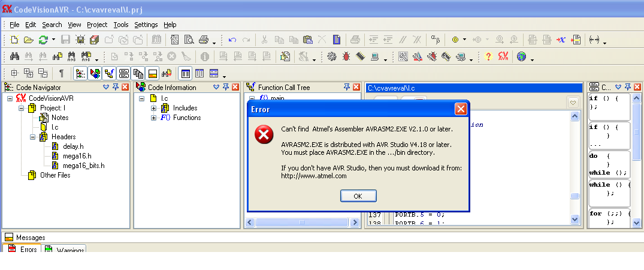Open CodeWizardAVR with the gear icon
Viewport: 644px width, 270px height.
coord(332,56)
